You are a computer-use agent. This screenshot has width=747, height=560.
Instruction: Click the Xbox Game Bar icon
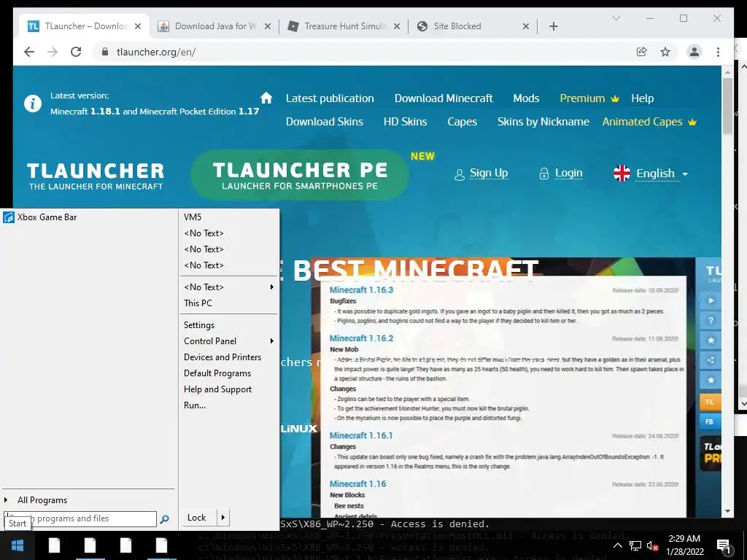(9, 217)
